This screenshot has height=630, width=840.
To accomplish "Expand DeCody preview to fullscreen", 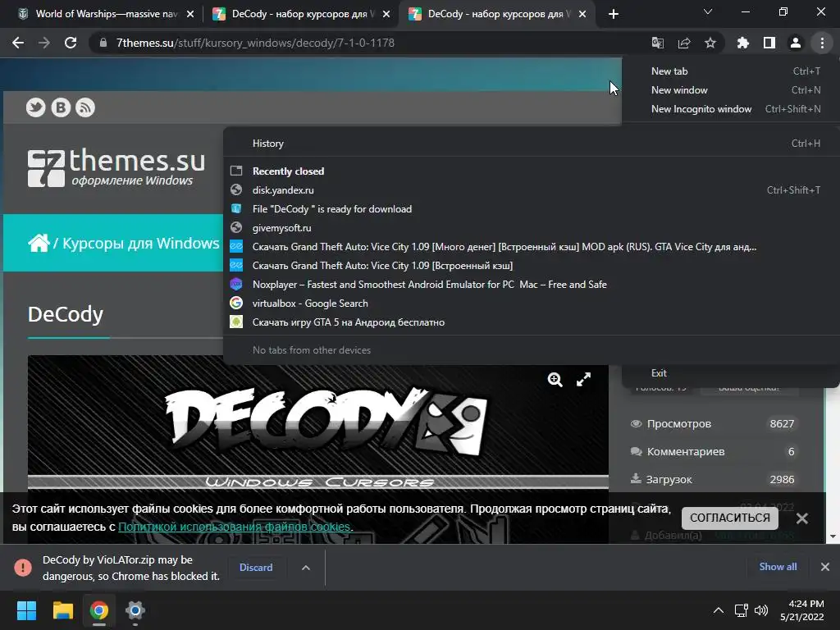I will pyautogui.click(x=583, y=380).
